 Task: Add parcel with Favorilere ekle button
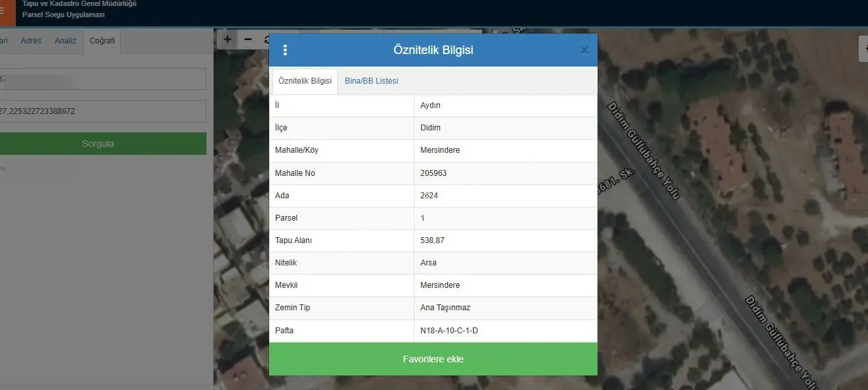point(433,359)
